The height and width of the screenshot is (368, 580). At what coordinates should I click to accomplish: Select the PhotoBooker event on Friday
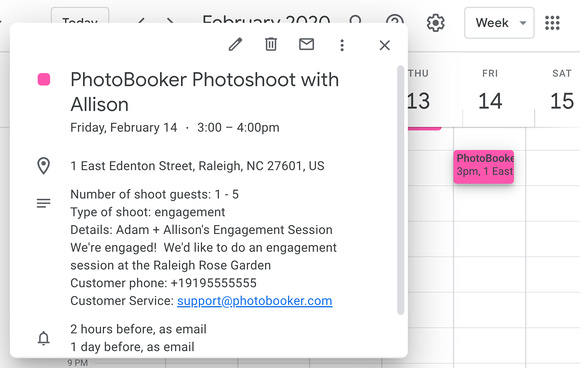tap(483, 166)
